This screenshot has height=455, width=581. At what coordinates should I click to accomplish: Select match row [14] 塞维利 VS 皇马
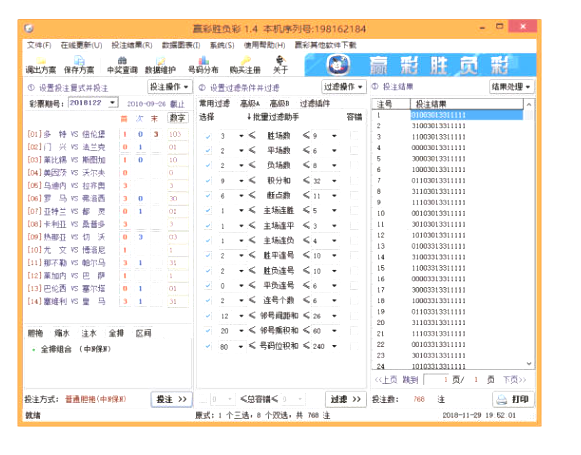66,302
